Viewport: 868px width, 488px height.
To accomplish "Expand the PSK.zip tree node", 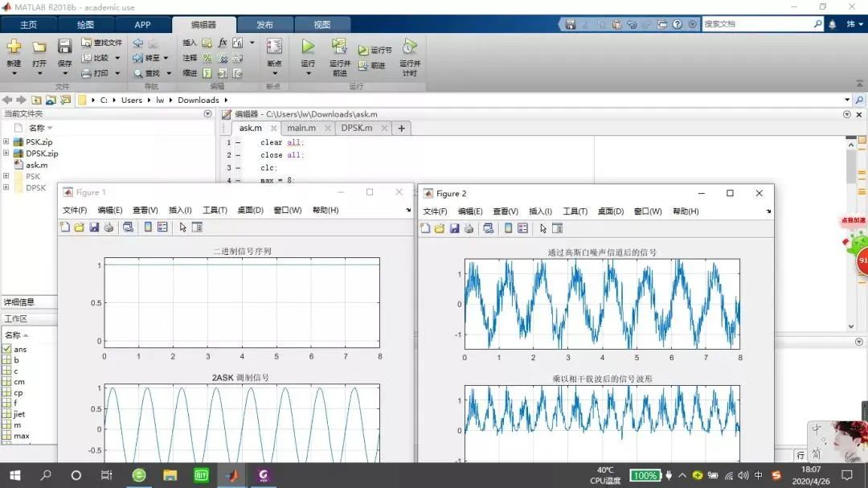I will [x=6, y=142].
